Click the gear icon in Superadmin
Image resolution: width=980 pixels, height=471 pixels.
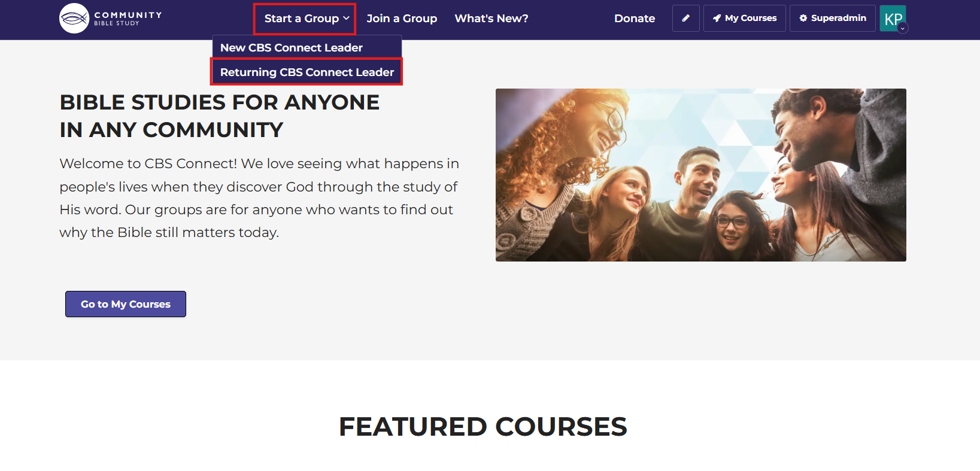click(803, 18)
